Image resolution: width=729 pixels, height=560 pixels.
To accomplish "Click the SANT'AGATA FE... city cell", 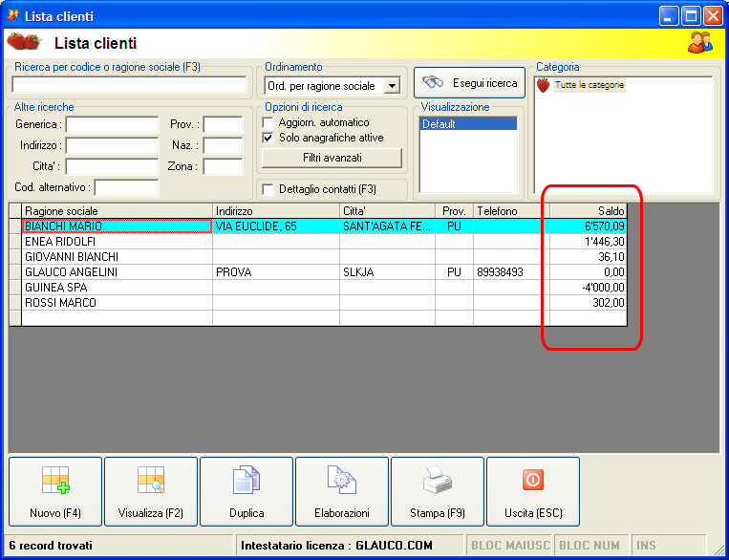I will point(388,226).
